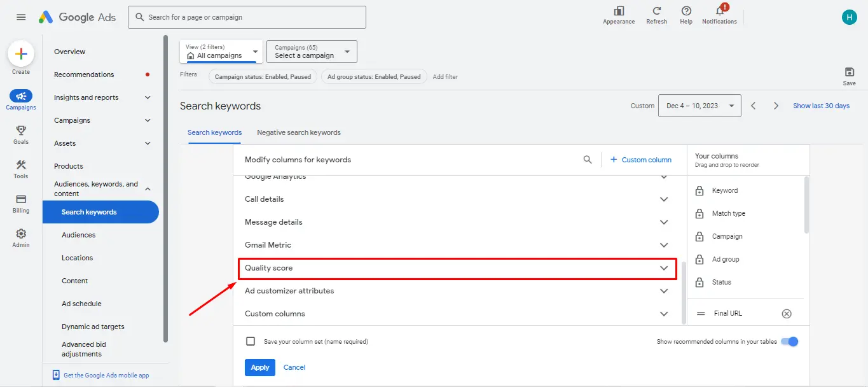The height and width of the screenshot is (387, 868).
Task: Open Goals trophy icon in sidebar
Action: pos(21,130)
